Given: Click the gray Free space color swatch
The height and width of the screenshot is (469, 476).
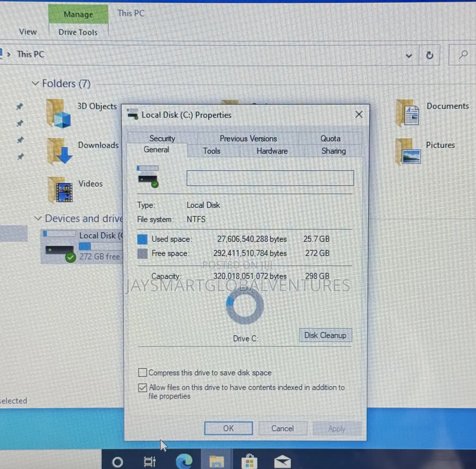Looking at the screenshot, I should [142, 254].
